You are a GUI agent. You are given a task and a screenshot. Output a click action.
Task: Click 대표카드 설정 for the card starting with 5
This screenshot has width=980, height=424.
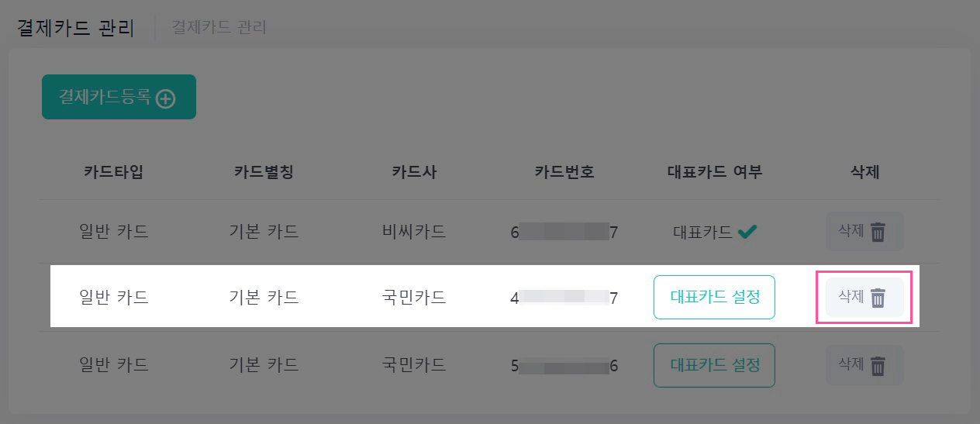tap(714, 365)
